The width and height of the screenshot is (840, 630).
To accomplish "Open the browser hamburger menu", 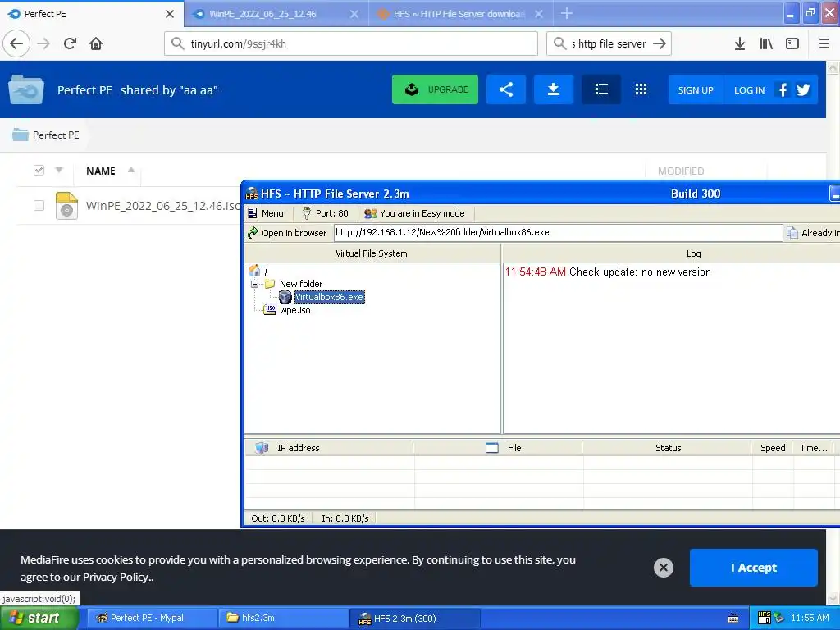I will [824, 43].
